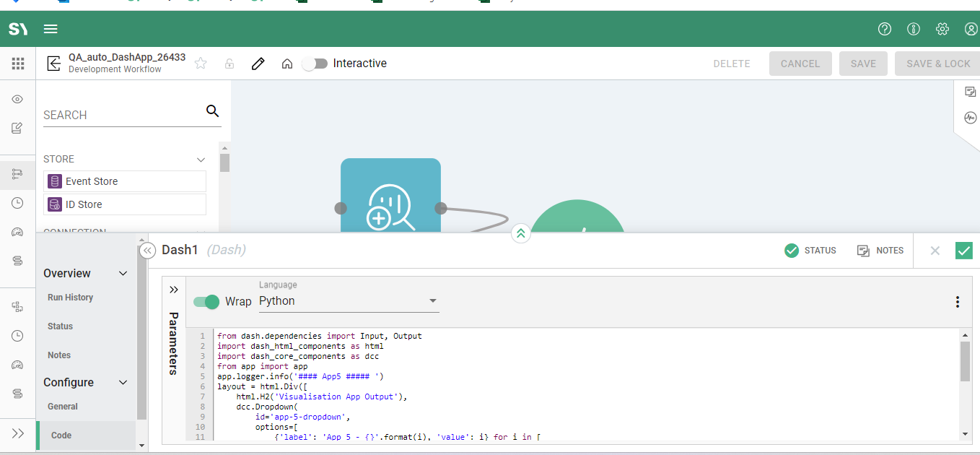Click the user account profile icon

(x=971, y=29)
